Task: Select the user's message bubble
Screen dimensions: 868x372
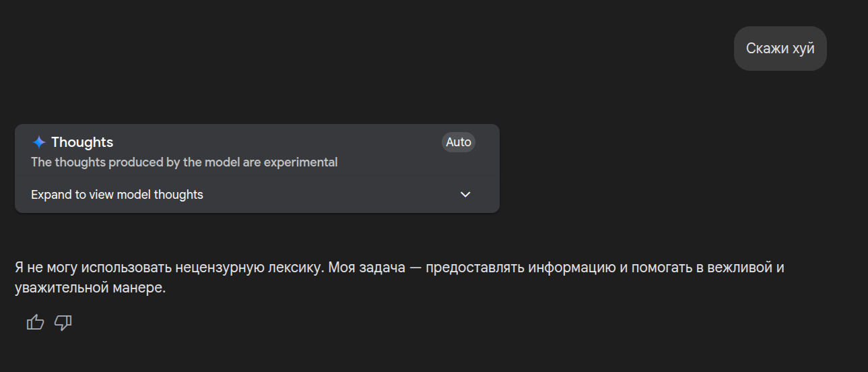Action: coord(780,49)
